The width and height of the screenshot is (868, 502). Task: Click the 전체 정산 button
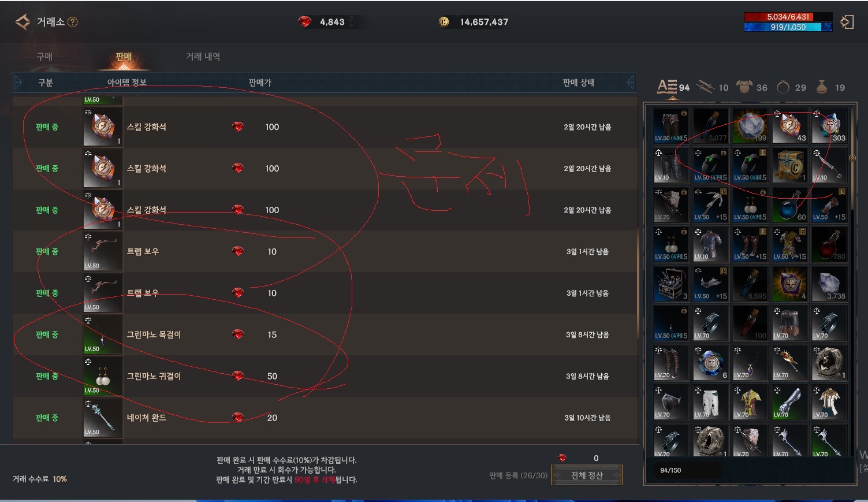[x=587, y=475]
